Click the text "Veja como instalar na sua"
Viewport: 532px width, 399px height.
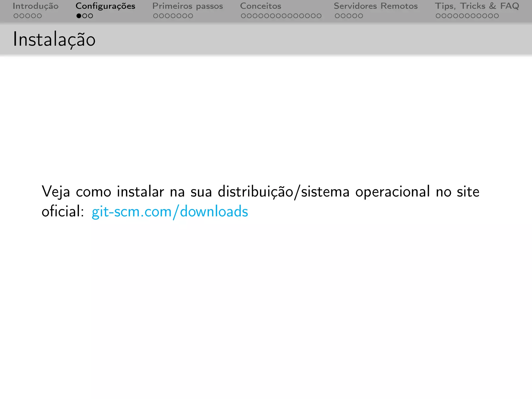127,192
